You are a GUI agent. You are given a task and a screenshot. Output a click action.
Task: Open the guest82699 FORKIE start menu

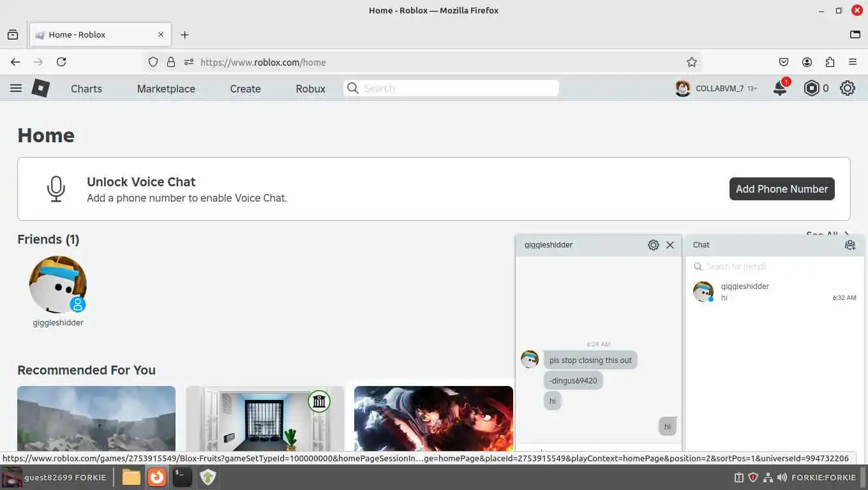click(x=54, y=477)
